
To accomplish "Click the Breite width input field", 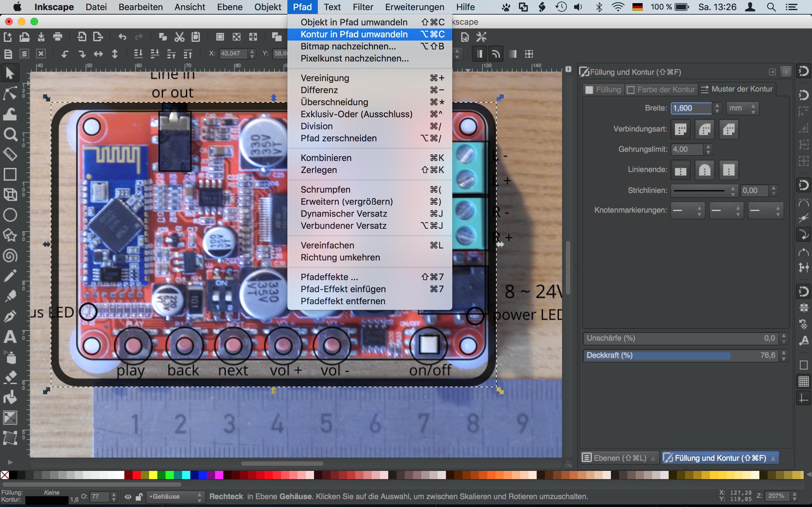I will pyautogui.click(x=691, y=108).
